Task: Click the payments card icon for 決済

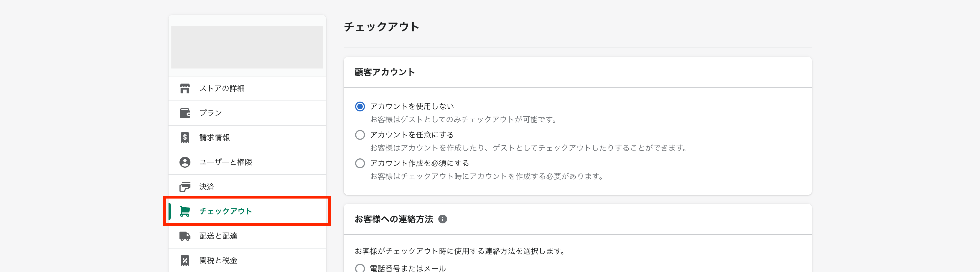Action: [x=185, y=187]
